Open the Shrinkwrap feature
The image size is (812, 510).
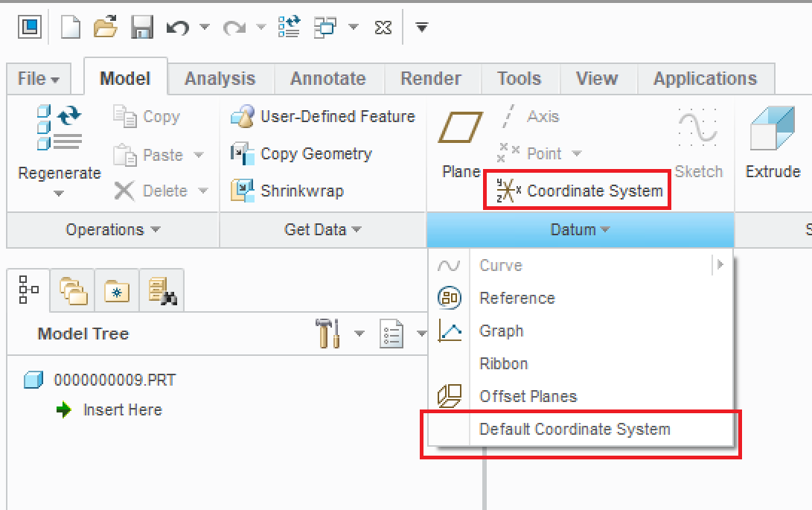(304, 191)
